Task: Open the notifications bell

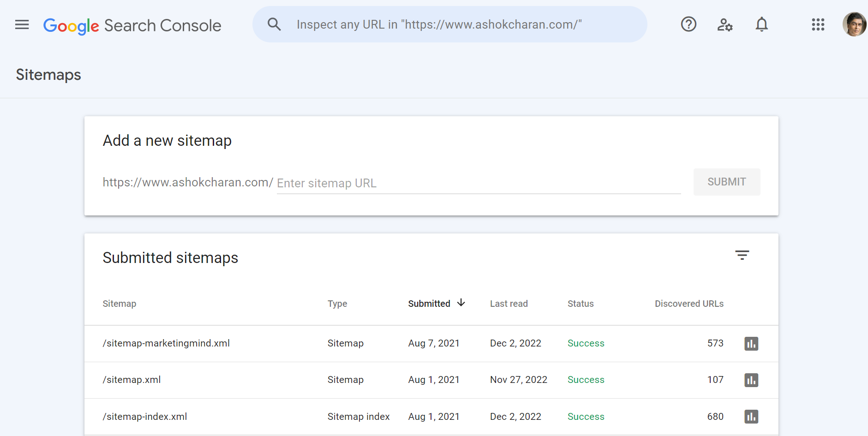Action: [762, 24]
